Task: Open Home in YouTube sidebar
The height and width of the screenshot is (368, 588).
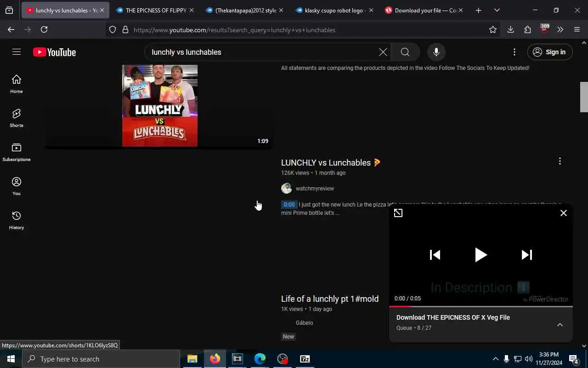Action: (17, 84)
